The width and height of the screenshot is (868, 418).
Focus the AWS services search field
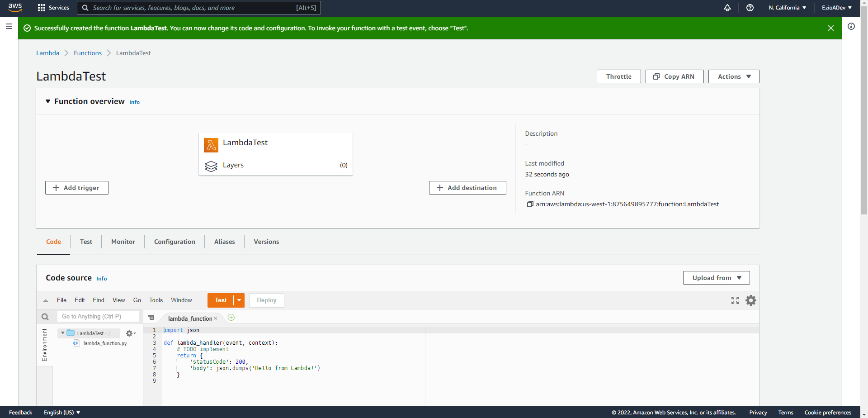click(199, 8)
